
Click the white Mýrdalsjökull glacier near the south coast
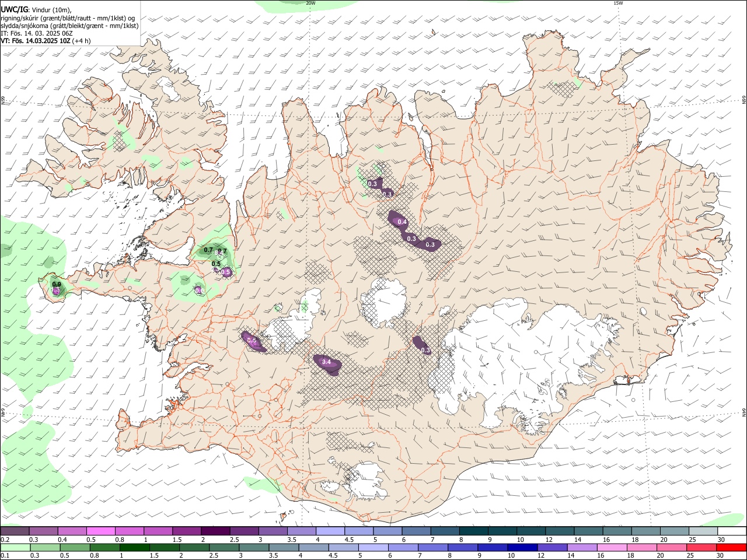[x=365, y=480]
